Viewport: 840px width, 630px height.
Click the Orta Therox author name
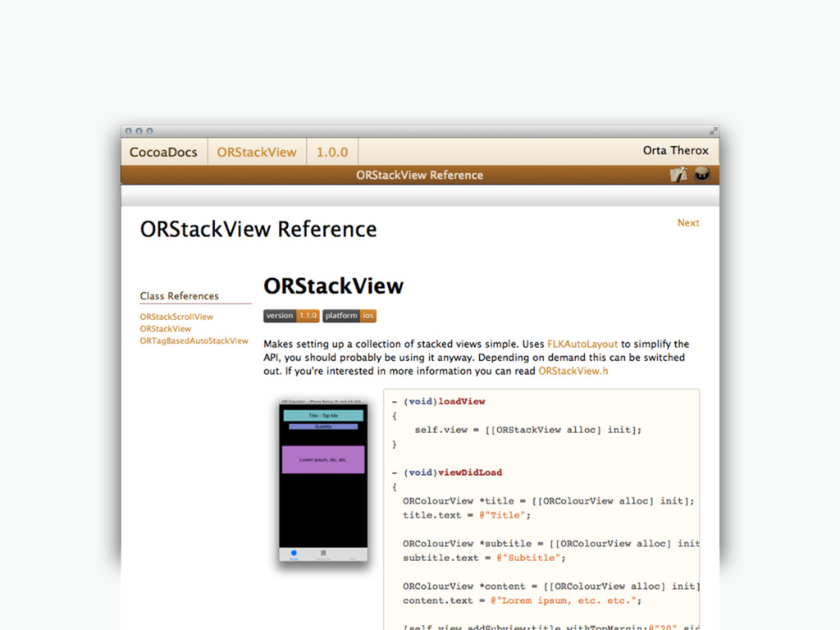[x=676, y=151]
